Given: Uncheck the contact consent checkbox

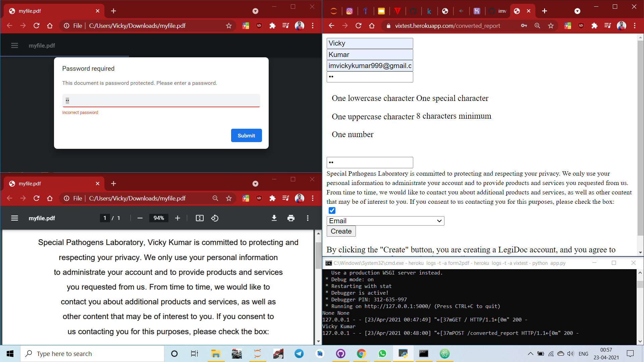Looking at the screenshot, I should pos(332,210).
